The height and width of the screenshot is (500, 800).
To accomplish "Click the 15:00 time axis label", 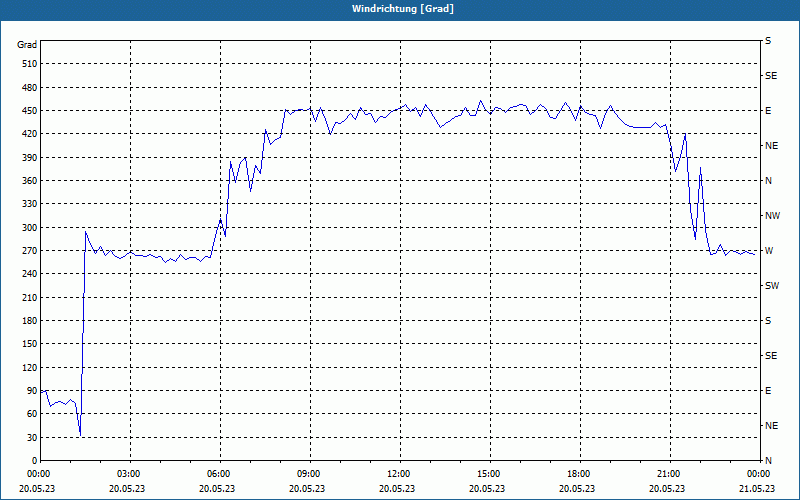I will 487,474.
